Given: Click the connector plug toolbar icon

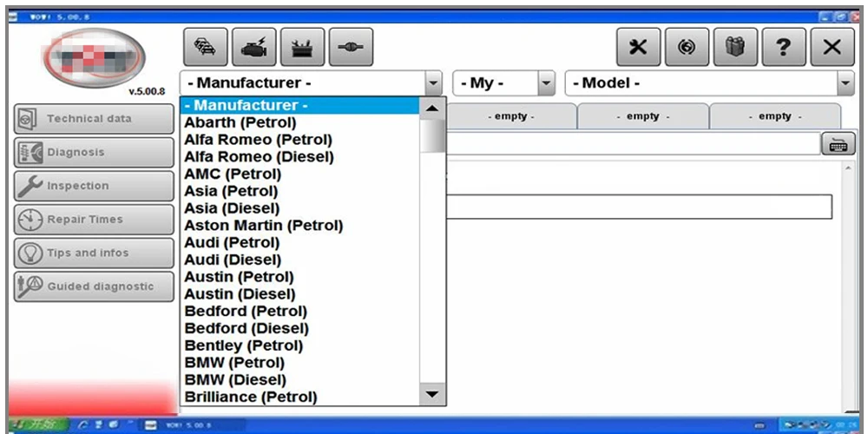Looking at the screenshot, I should click(351, 48).
